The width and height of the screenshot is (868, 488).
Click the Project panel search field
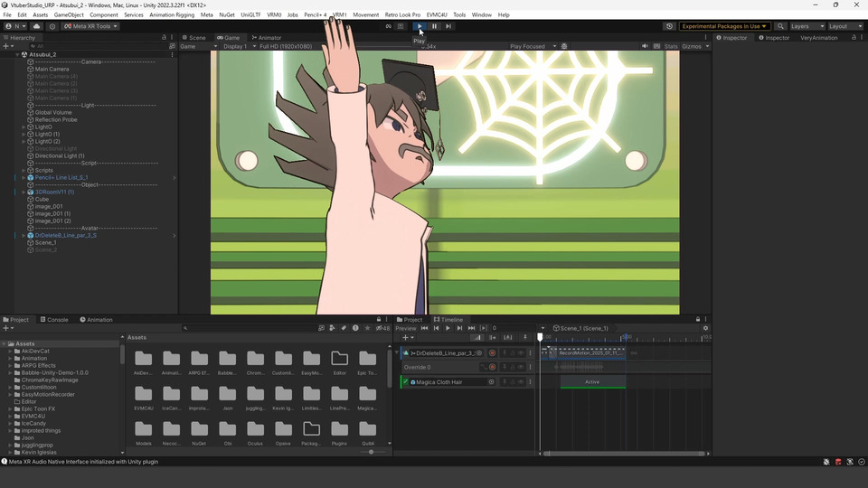(x=250, y=328)
